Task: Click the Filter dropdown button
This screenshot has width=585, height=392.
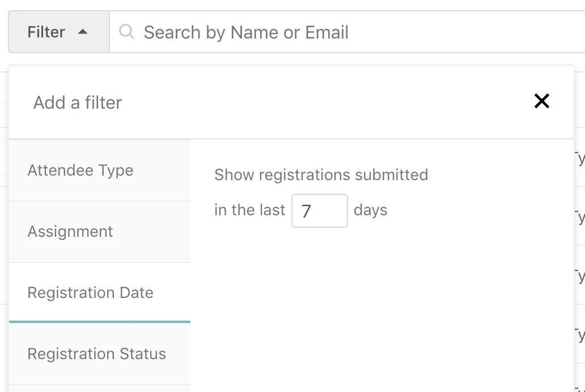Action: click(x=58, y=32)
